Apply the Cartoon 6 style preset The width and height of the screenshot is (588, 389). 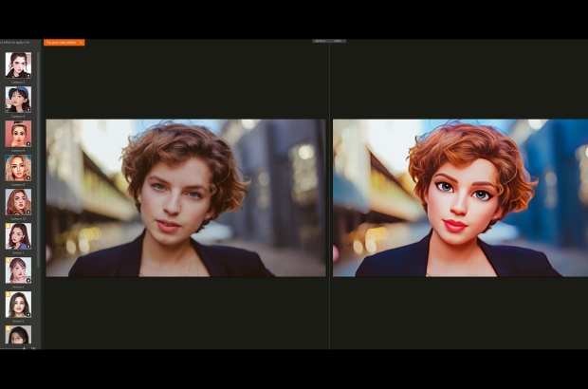(x=18, y=133)
